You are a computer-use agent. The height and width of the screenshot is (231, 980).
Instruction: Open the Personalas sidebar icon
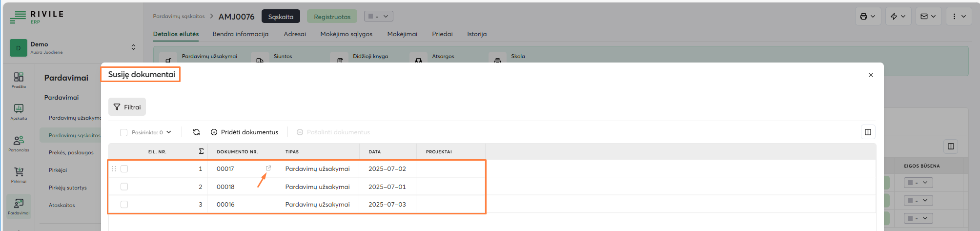coord(19,143)
